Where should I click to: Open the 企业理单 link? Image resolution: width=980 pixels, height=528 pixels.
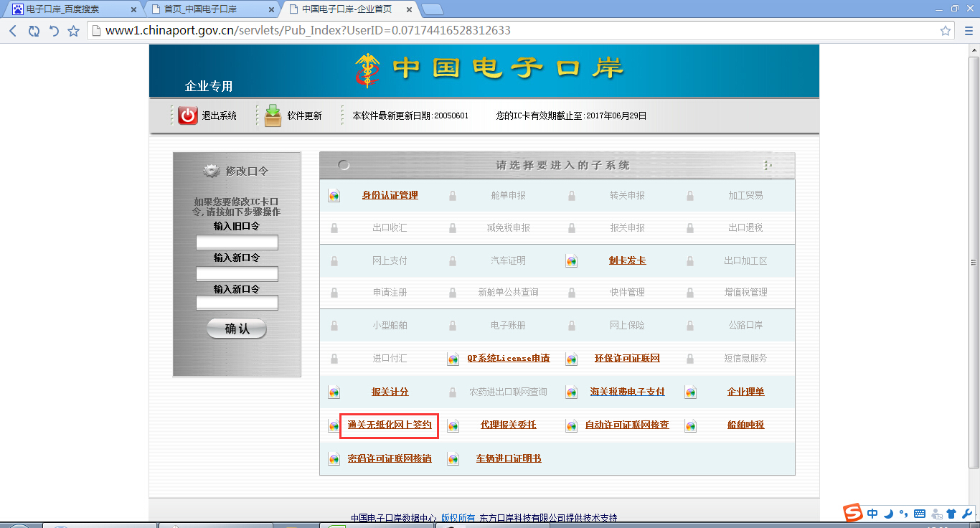point(745,392)
